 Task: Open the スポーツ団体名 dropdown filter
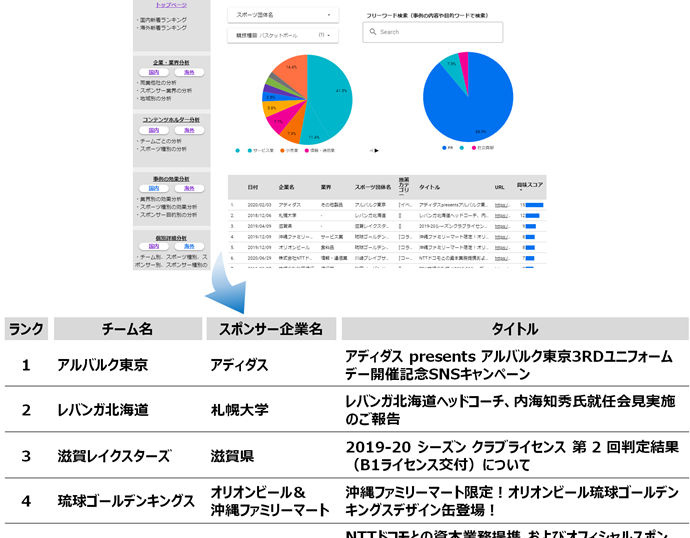[x=283, y=15]
